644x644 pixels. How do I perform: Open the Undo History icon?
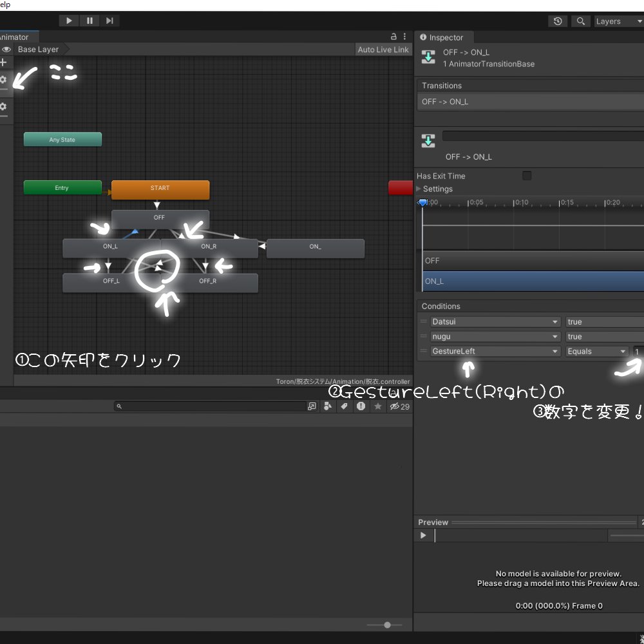tap(557, 21)
